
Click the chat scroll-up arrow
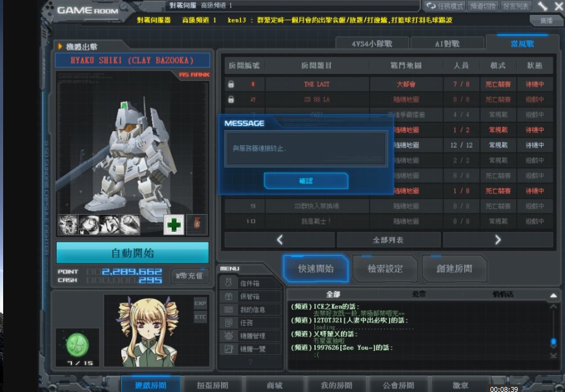click(x=554, y=307)
